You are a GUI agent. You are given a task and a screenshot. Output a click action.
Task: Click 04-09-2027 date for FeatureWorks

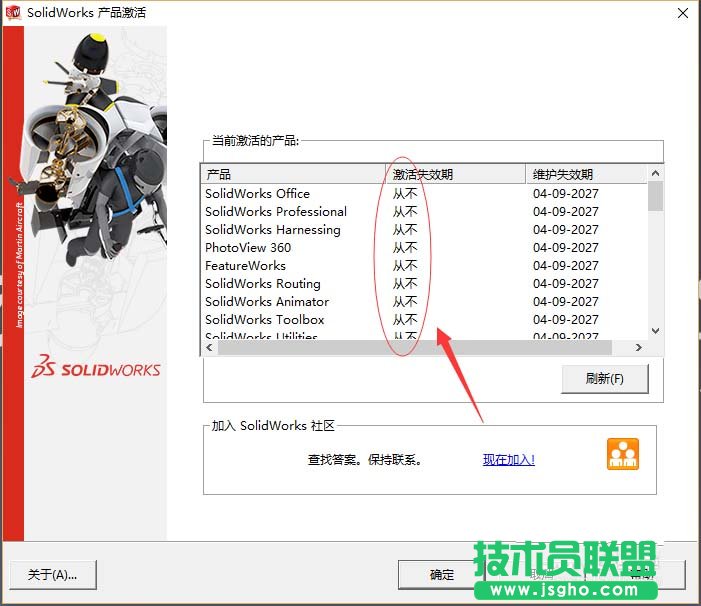tap(566, 265)
